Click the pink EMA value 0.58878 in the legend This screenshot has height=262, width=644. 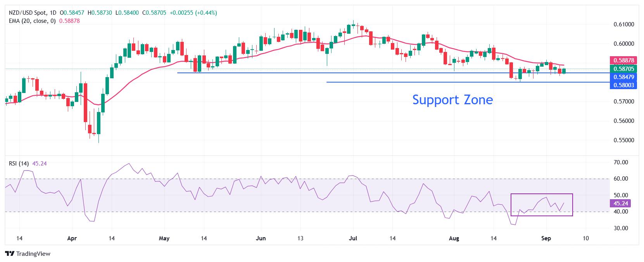coord(69,21)
